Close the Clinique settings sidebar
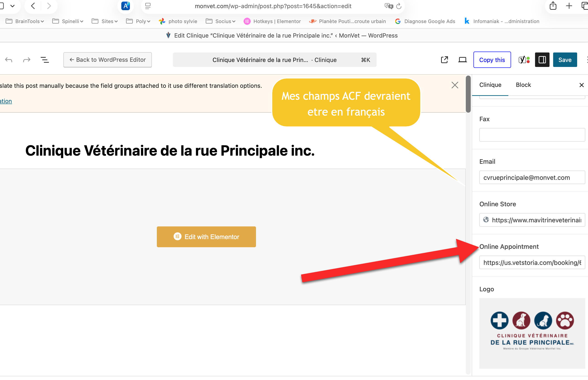The image size is (588, 380). (581, 85)
